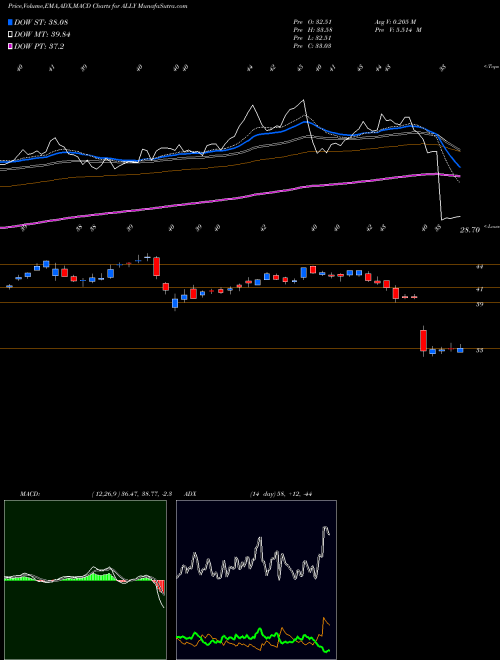Click the 'Pre O: 32.51' value
This screenshot has width=500, height=660.
pos(312,22)
